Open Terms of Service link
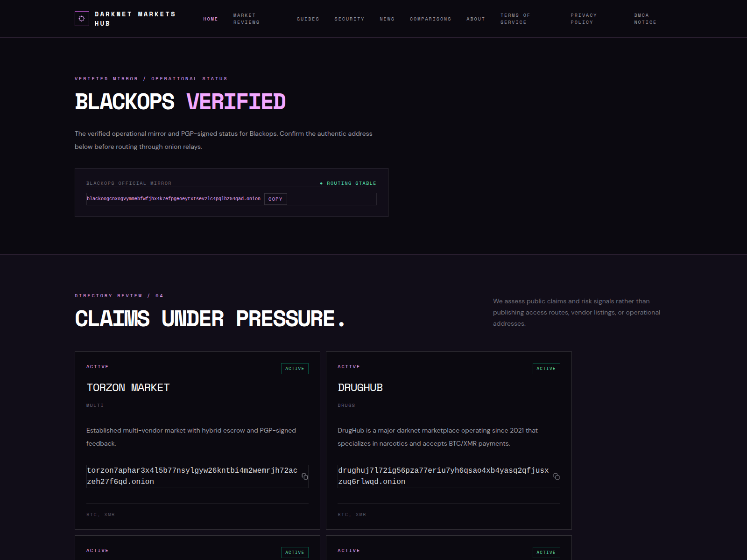Screen dimensions: 747x560 (x=515, y=19)
